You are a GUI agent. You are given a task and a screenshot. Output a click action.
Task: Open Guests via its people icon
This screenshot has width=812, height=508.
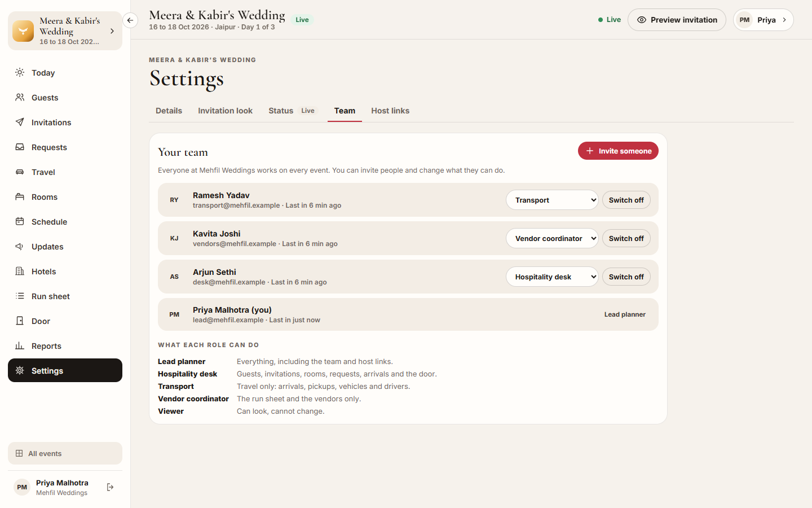coord(20,98)
